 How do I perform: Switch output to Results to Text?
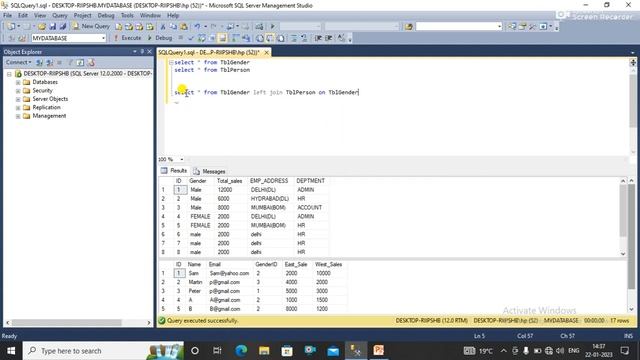coord(260,38)
